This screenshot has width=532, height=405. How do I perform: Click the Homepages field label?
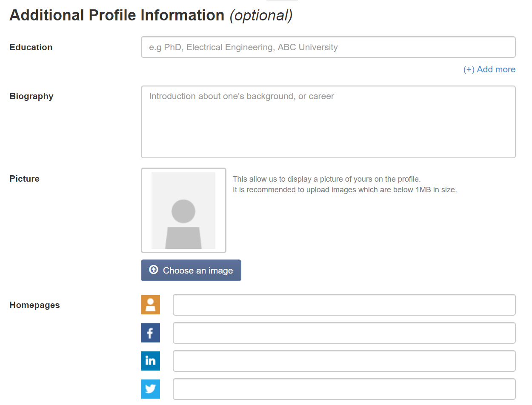(34, 305)
